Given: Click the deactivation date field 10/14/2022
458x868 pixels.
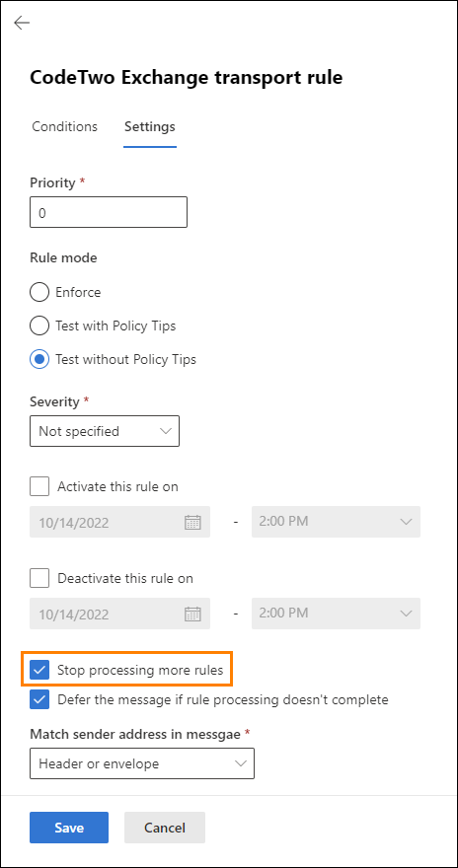Looking at the screenshot, I should coord(119,614).
